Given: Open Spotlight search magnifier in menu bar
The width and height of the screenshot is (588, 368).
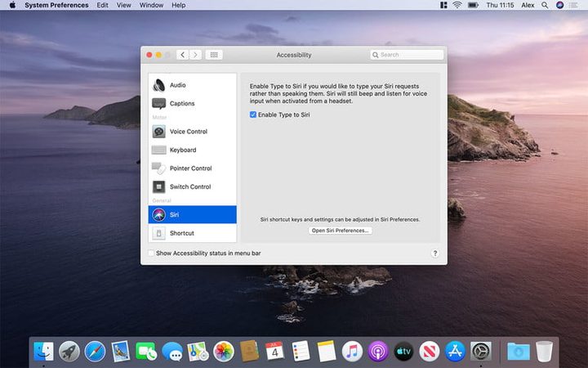Looking at the screenshot, I should (x=545, y=5).
